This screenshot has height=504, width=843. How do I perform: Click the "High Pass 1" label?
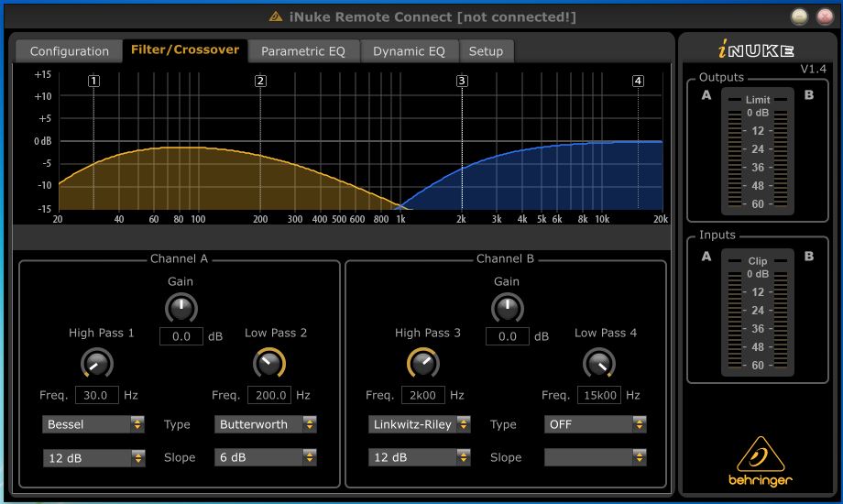coord(101,333)
